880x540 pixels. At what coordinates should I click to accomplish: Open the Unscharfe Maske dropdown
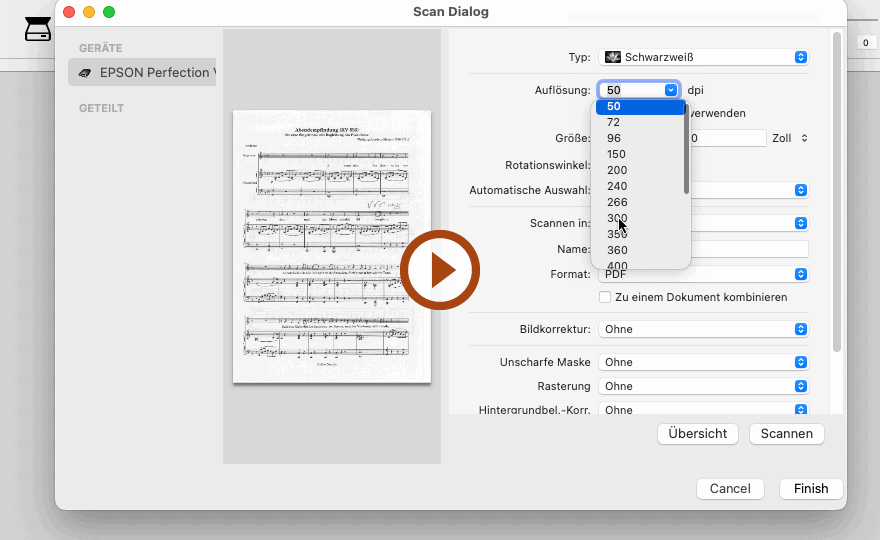point(704,362)
